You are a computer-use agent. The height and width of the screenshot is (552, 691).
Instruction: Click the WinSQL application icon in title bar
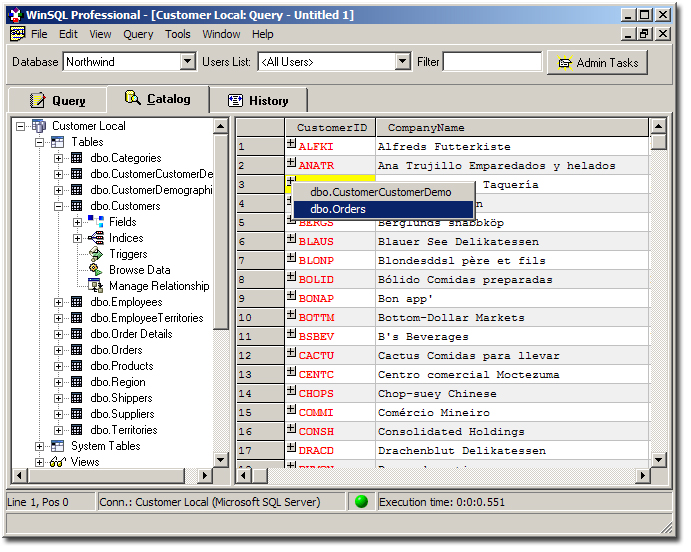click(16, 15)
